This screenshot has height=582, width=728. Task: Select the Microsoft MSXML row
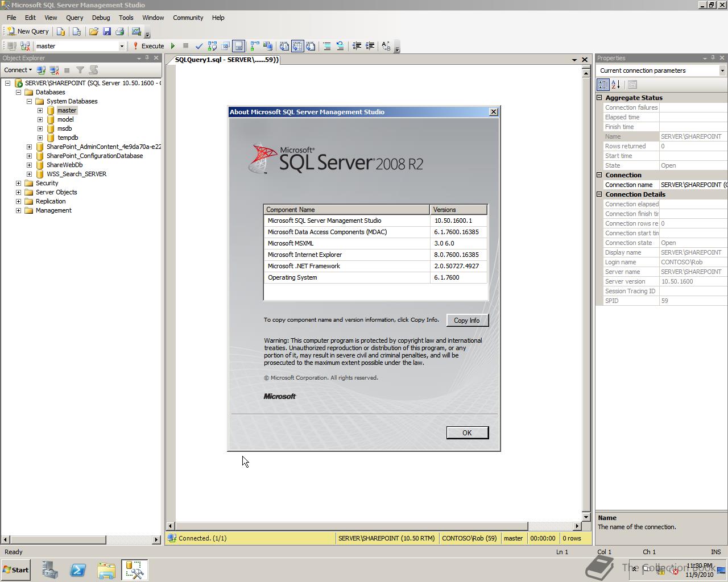[x=375, y=243]
